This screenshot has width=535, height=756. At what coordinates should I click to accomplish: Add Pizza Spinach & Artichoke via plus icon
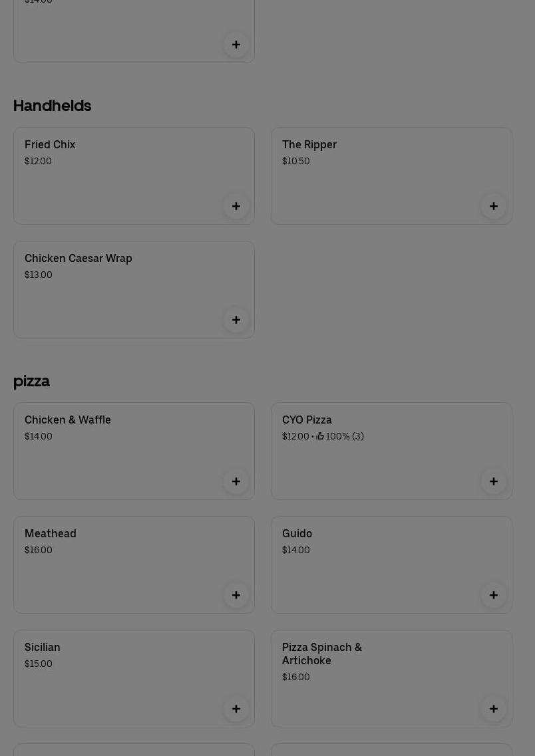[x=494, y=709]
